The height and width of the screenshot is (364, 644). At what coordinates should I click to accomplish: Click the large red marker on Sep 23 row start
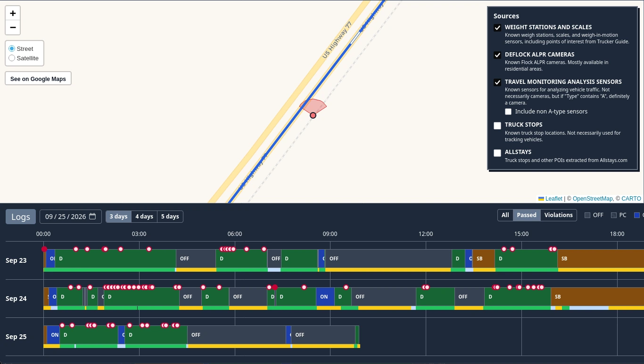[x=44, y=249]
